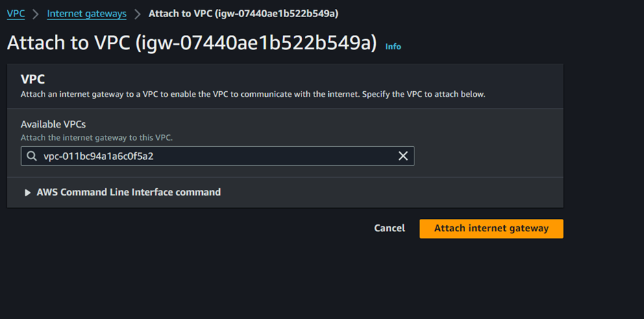The height and width of the screenshot is (319, 644).
Task: Click the vpc-011bc94a1a6c0f5a2 text value
Action: [x=98, y=156]
